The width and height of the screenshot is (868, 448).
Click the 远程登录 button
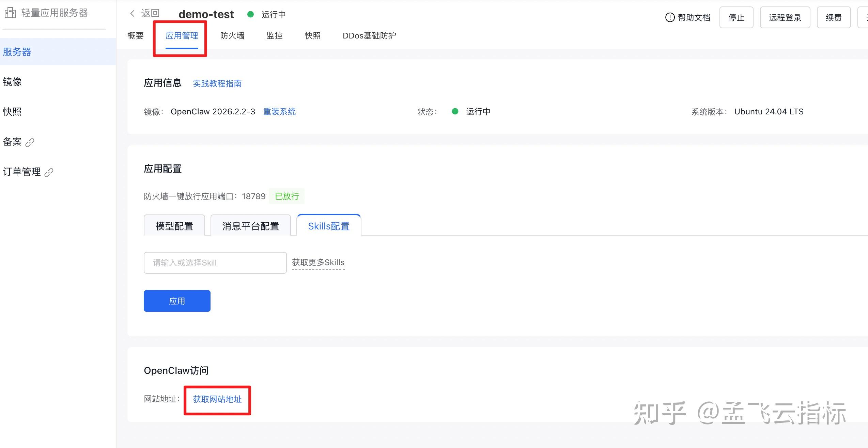(785, 17)
